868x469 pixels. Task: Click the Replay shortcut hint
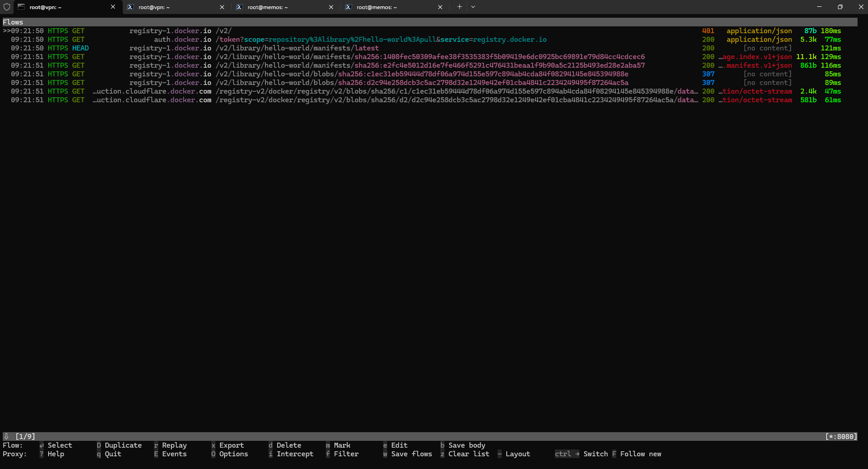pyautogui.click(x=170, y=445)
